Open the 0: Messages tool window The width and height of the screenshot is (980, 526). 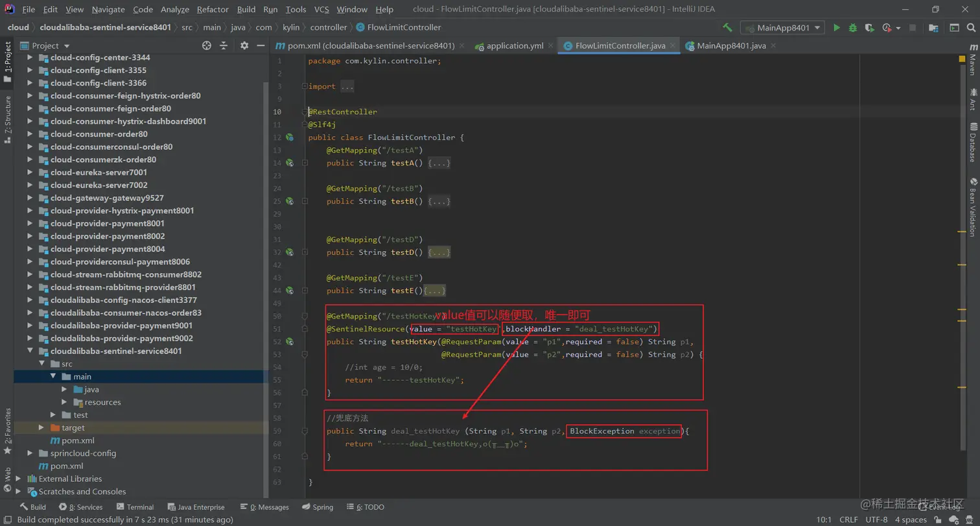264,507
